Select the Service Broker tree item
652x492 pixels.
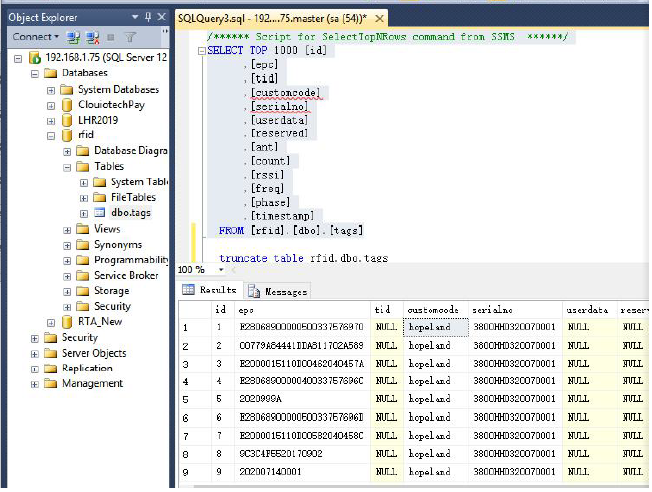tap(126, 276)
